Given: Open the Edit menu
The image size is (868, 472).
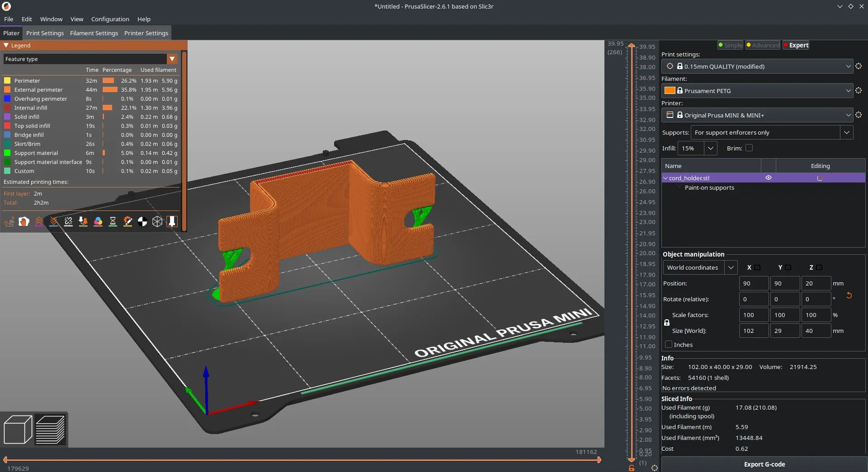Looking at the screenshot, I should pos(27,19).
